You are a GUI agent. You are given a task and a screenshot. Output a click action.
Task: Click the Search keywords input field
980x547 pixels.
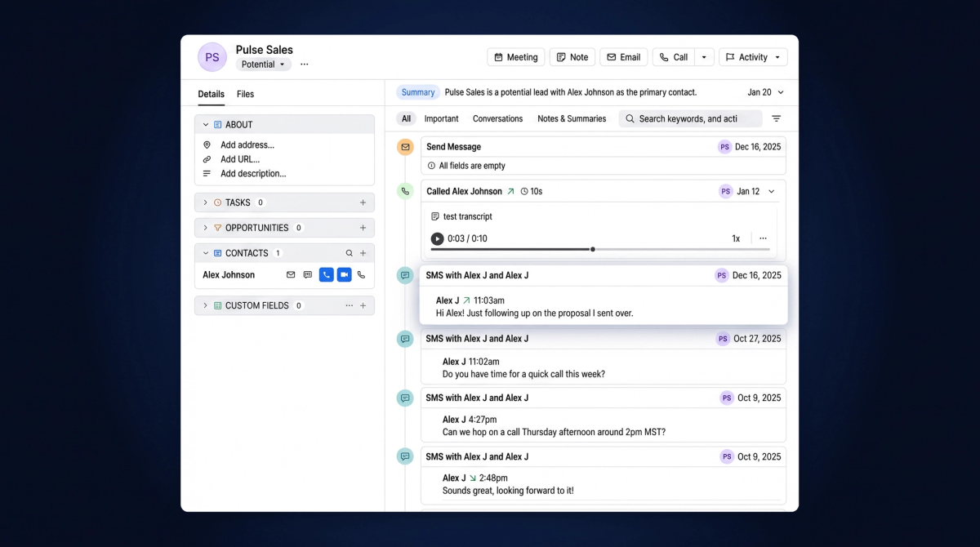[x=690, y=118]
